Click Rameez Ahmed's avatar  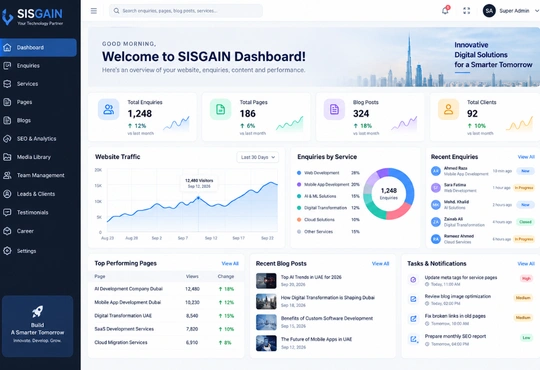436,239
